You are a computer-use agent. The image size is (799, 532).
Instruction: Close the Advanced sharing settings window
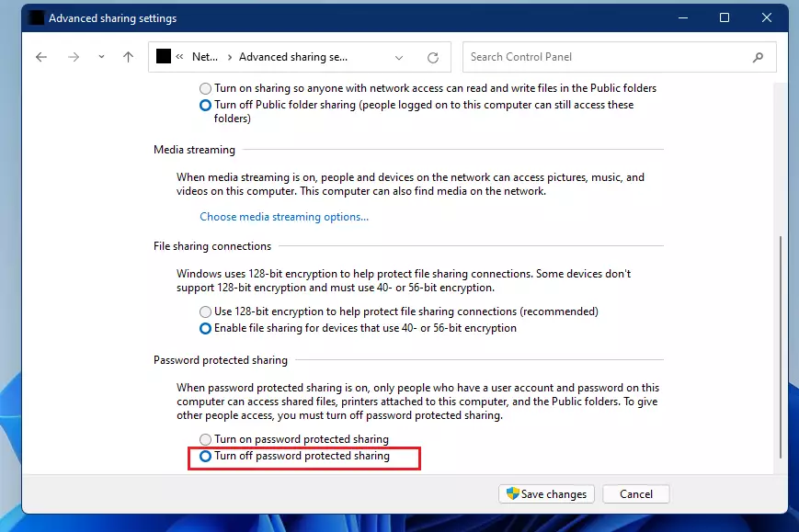pyautogui.click(x=767, y=17)
